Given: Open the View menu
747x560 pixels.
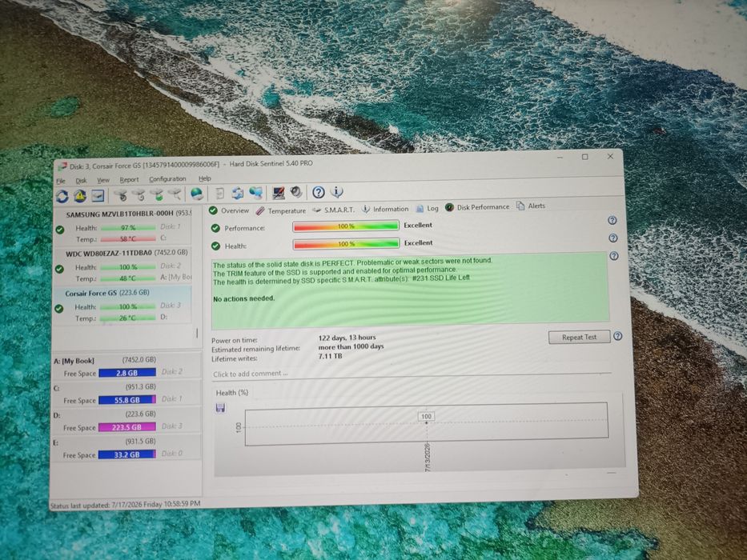Looking at the screenshot, I should tap(103, 180).
